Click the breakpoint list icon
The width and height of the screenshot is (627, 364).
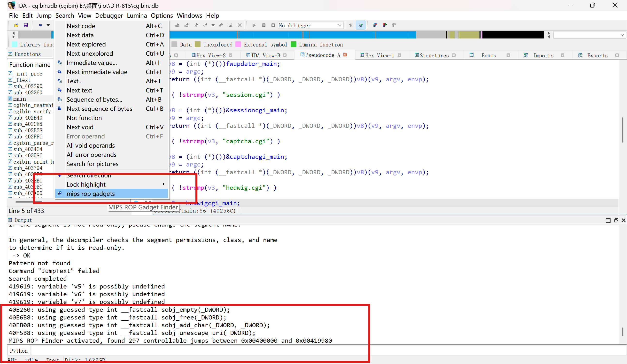click(x=375, y=25)
